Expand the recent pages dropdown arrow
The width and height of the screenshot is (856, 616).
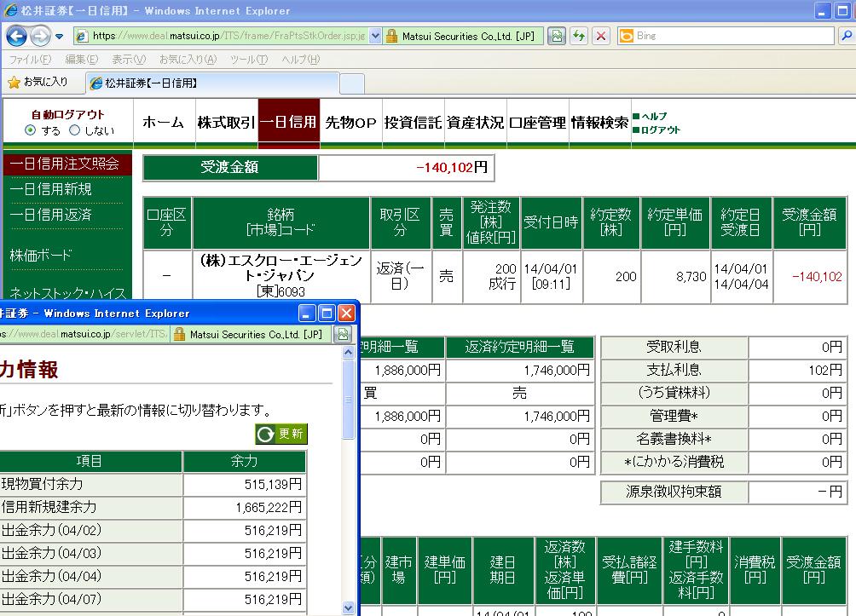(x=59, y=37)
